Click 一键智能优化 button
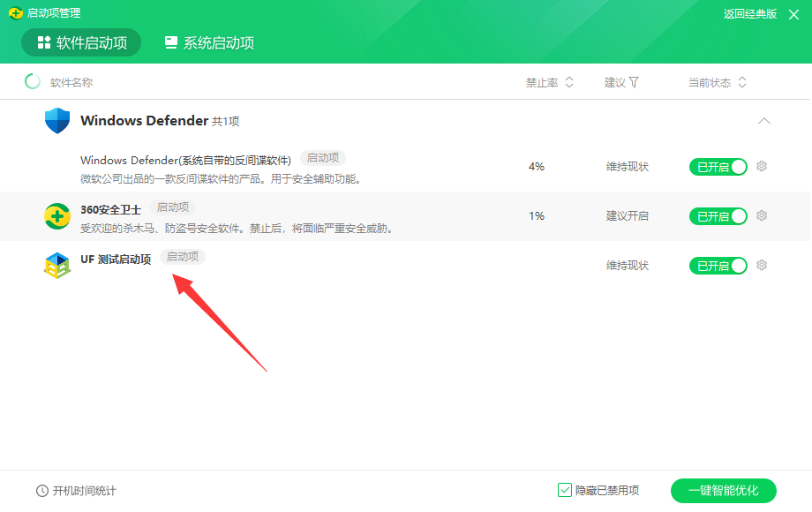Image resolution: width=812 pixels, height=512 pixels. pyautogui.click(x=723, y=491)
